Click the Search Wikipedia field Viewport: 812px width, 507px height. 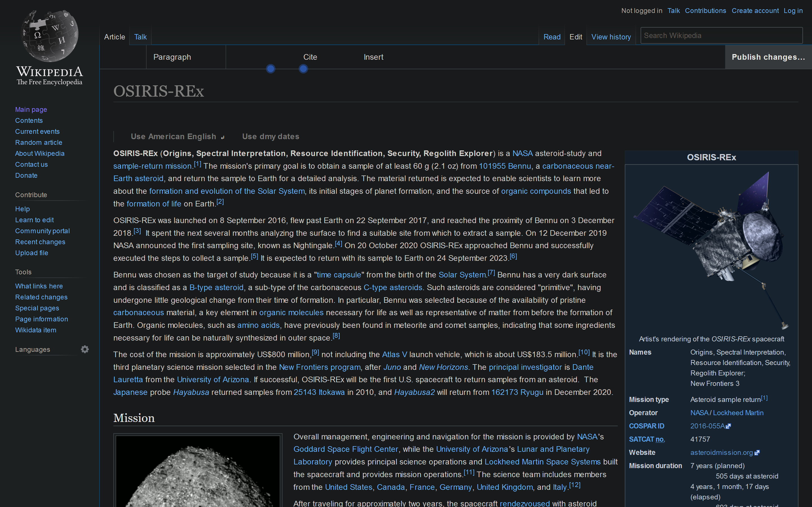721,35
